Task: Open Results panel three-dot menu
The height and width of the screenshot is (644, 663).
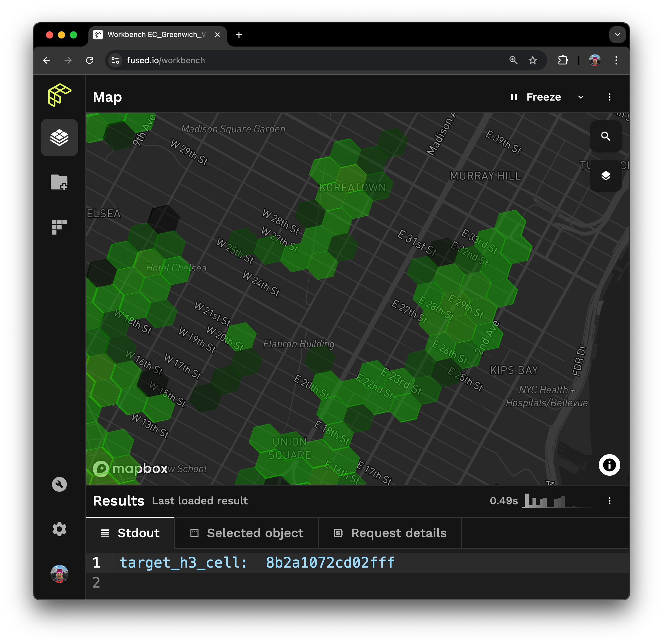Action: point(609,500)
